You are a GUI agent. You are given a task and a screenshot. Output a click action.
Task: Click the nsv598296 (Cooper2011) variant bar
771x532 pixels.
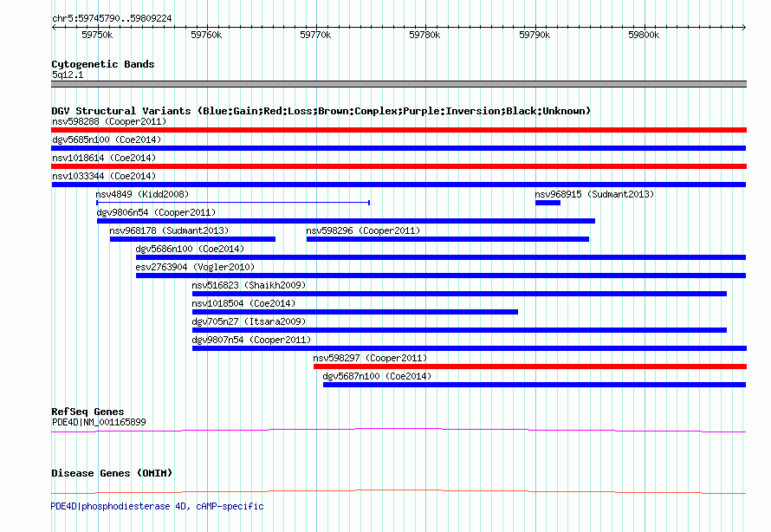[448, 239]
